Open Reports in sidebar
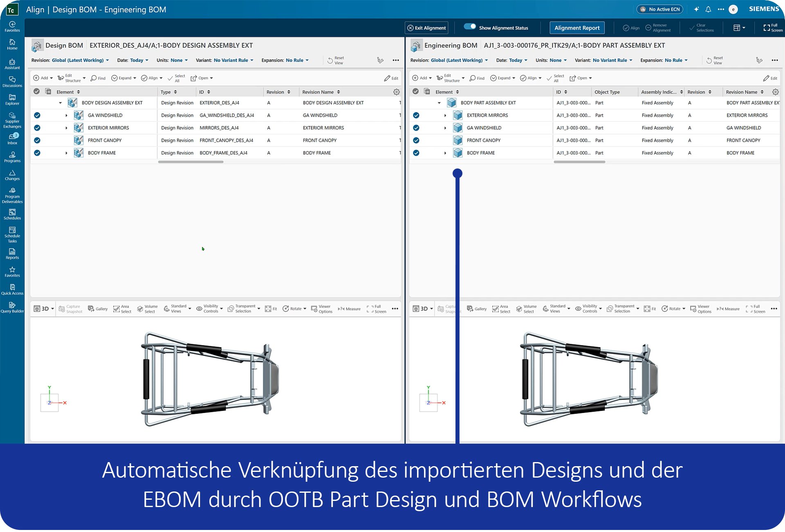 [x=12, y=254]
